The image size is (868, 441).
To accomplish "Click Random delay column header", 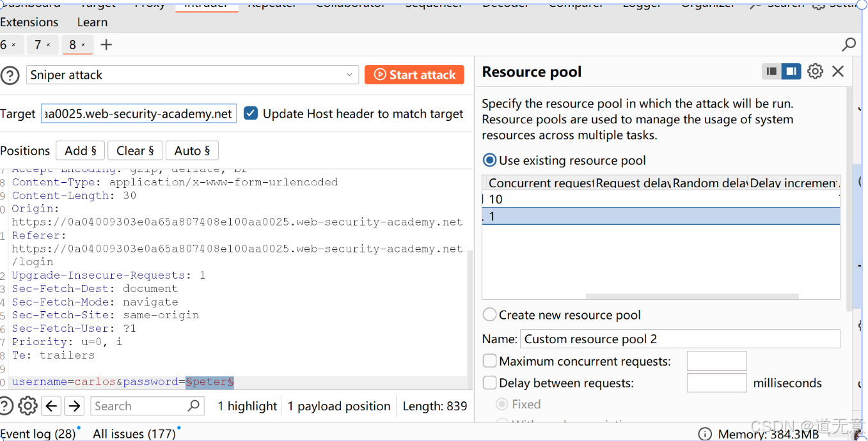I will click(x=709, y=183).
